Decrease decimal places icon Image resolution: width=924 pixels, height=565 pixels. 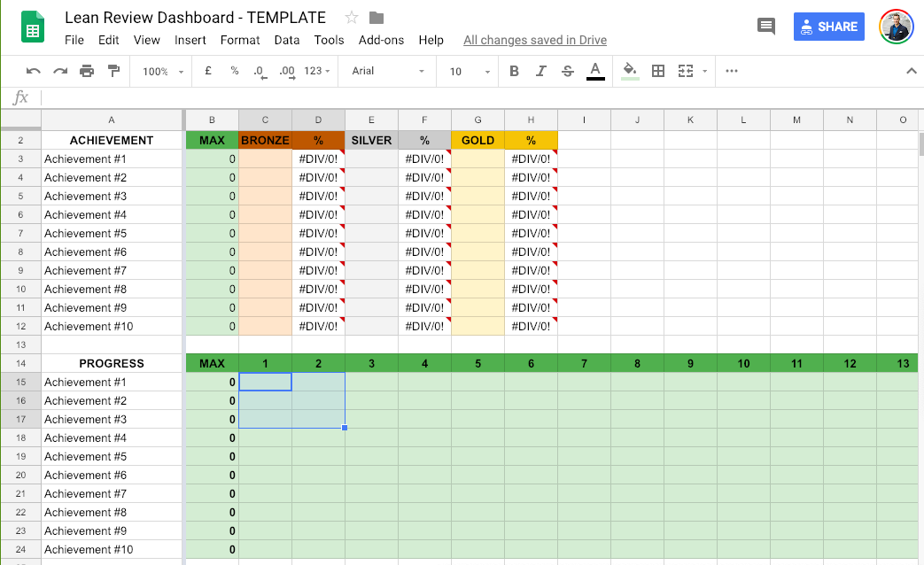[x=260, y=72]
